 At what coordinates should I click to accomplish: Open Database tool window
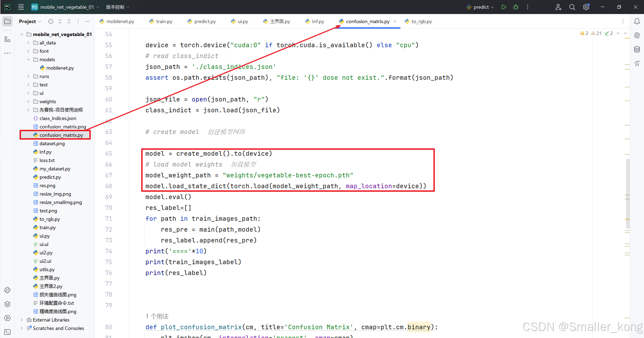637,49
